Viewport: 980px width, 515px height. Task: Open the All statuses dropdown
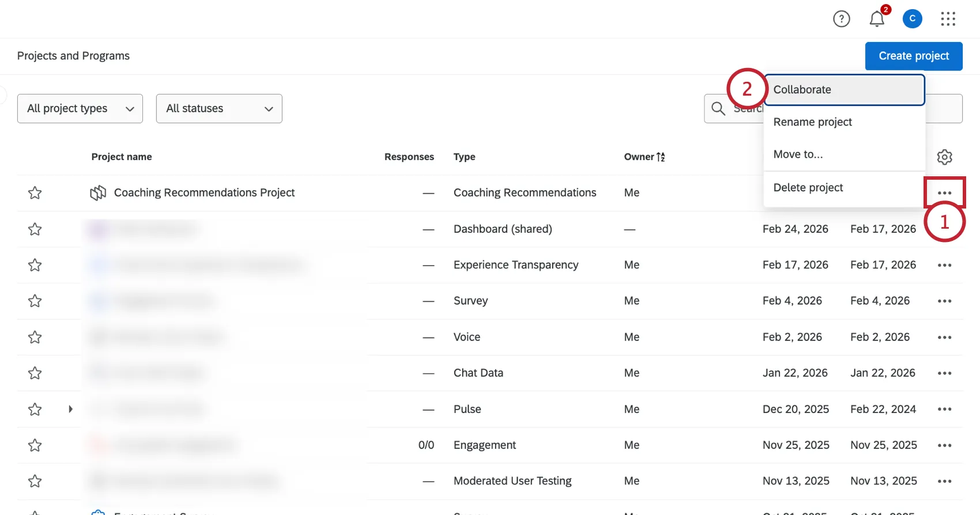coord(219,108)
